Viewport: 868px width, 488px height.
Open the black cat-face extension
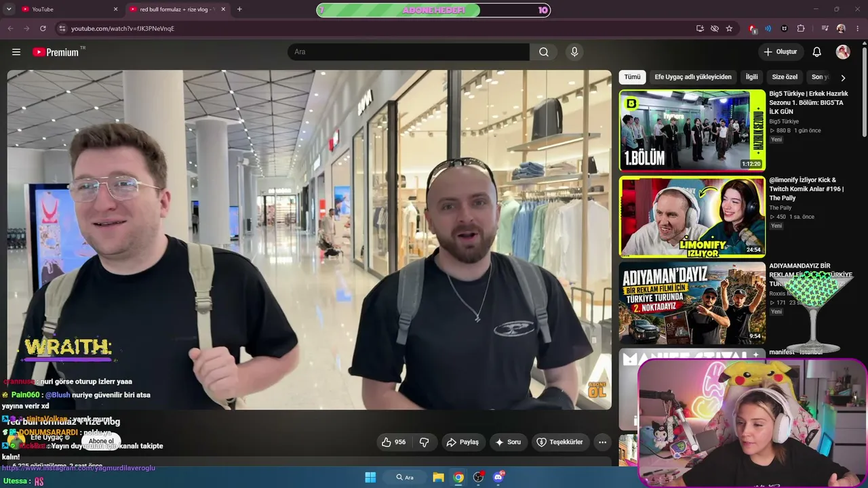point(785,28)
